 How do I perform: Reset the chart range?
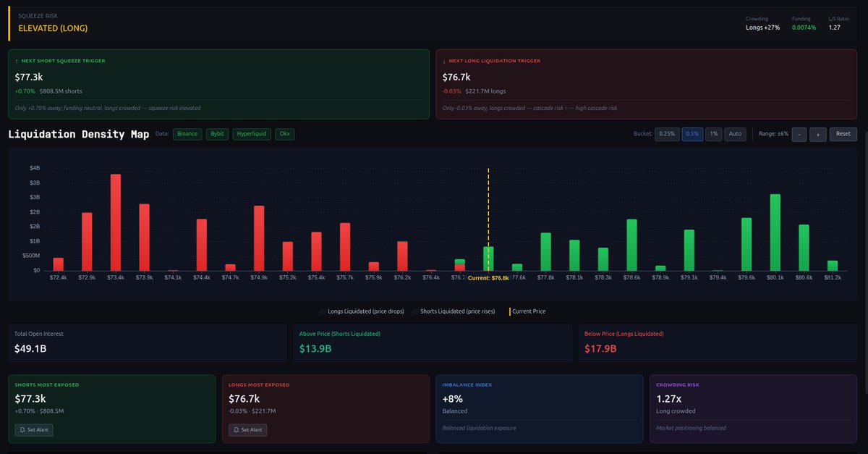[843, 134]
